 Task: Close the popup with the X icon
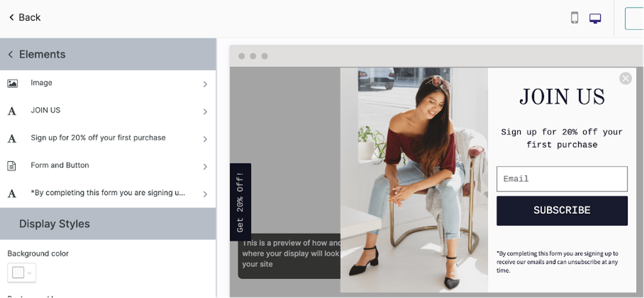click(x=626, y=79)
